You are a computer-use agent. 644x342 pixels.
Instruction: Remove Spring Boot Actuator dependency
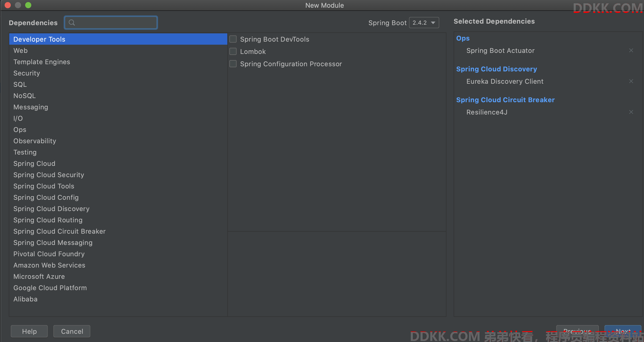tap(631, 50)
